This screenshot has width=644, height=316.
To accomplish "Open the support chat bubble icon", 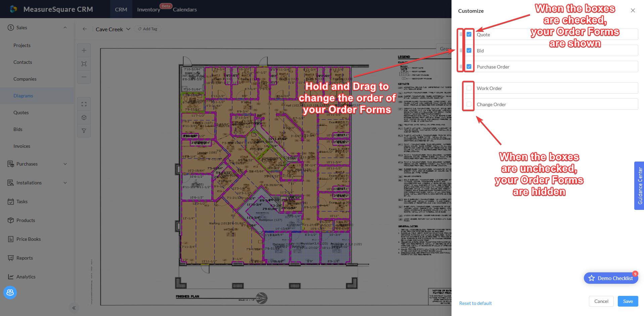I will coord(10,292).
